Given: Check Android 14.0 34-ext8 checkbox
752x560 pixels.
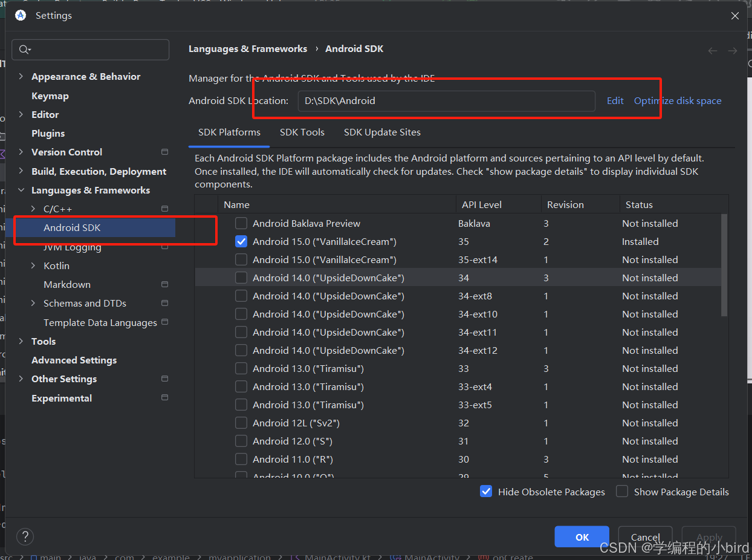Looking at the screenshot, I should point(241,296).
